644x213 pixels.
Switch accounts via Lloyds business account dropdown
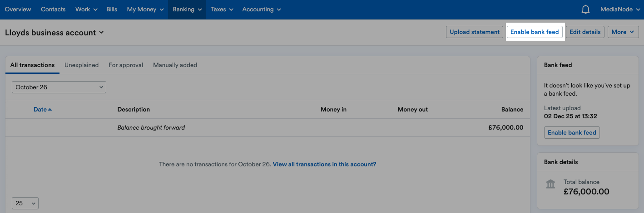point(54,33)
